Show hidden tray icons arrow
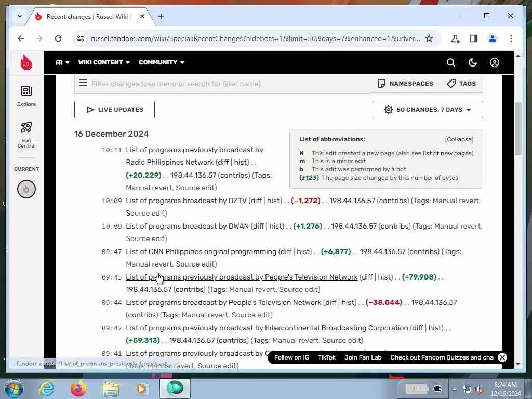The height and width of the screenshot is (399, 532). point(454,389)
